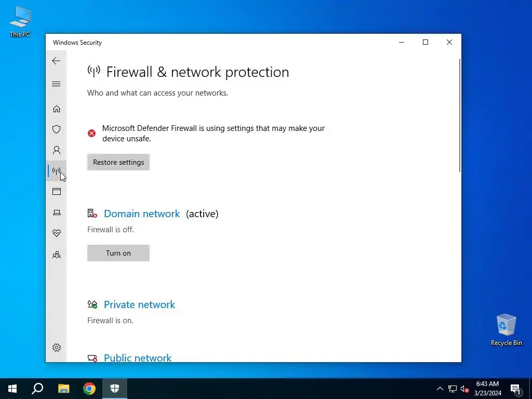
Task: Maximize the Windows Security window
Action: click(x=425, y=42)
